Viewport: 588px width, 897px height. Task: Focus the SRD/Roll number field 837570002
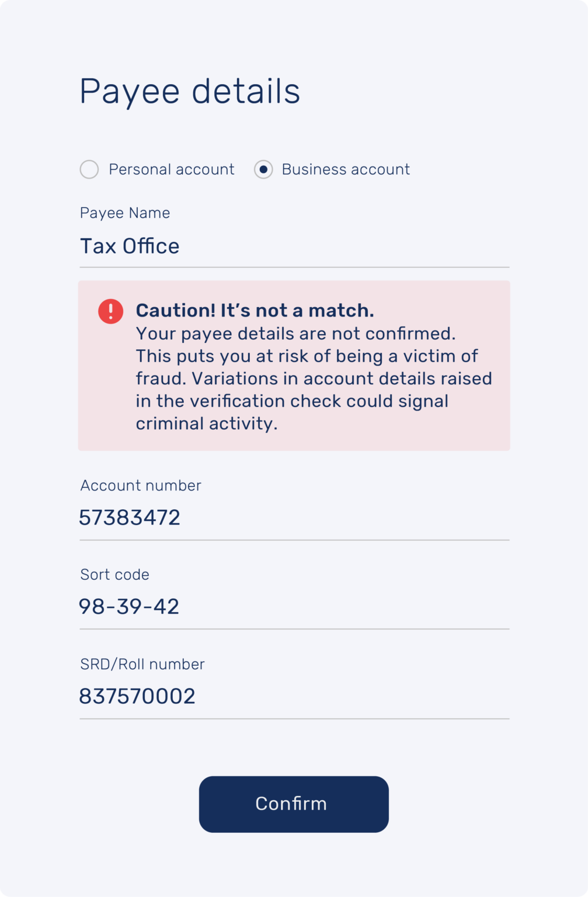(x=294, y=696)
